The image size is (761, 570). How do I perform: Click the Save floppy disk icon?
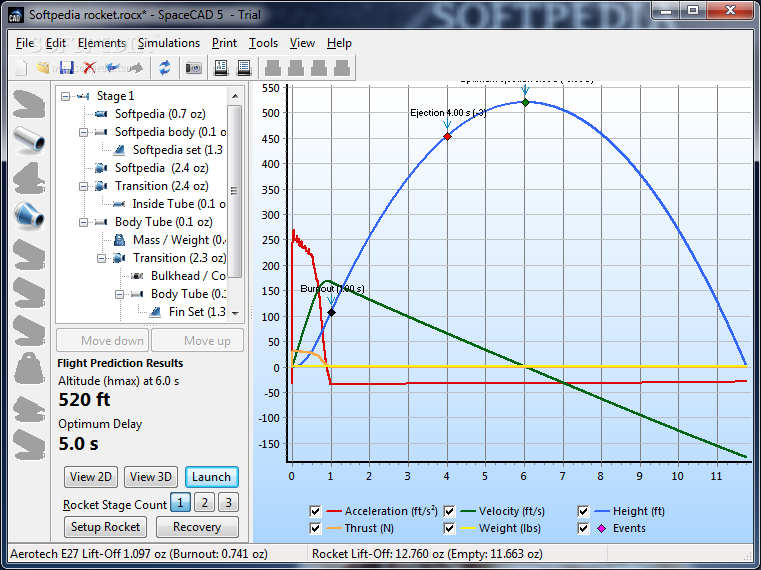coord(66,67)
